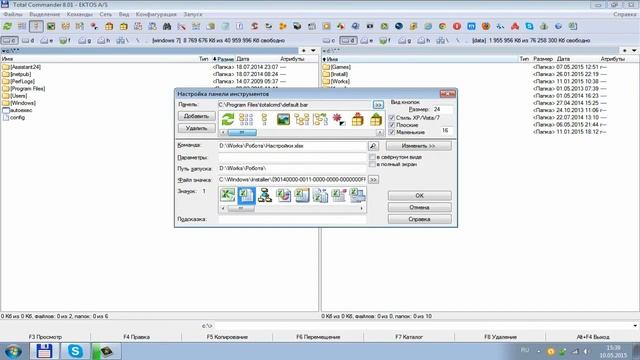Click the green Refresh icon in main toolbar
Screen dimensions: 640x360
(7, 26)
